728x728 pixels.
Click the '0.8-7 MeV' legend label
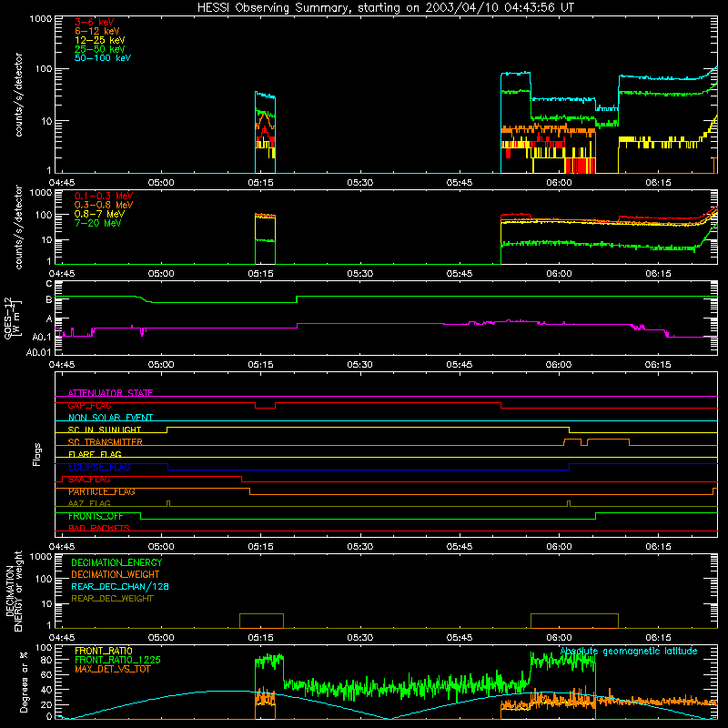pyautogui.click(x=99, y=214)
